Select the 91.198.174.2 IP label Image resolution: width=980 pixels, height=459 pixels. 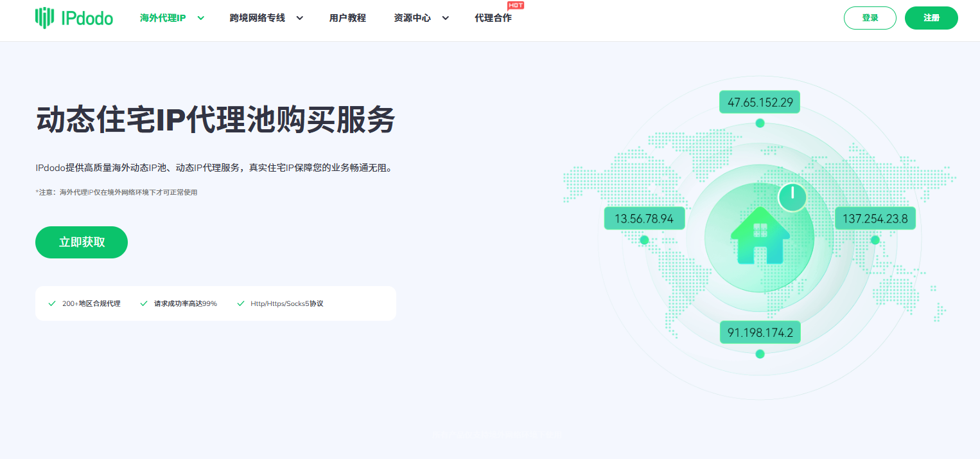[x=760, y=332]
